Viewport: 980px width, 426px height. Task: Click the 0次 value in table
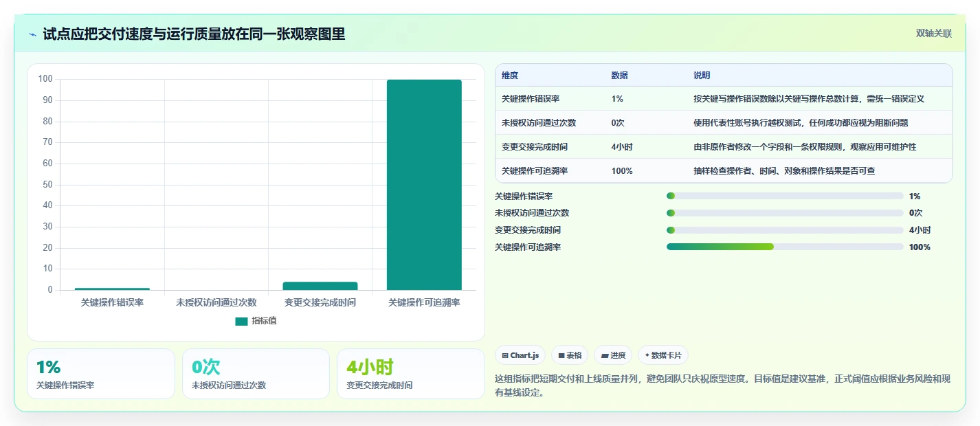click(x=618, y=123)
